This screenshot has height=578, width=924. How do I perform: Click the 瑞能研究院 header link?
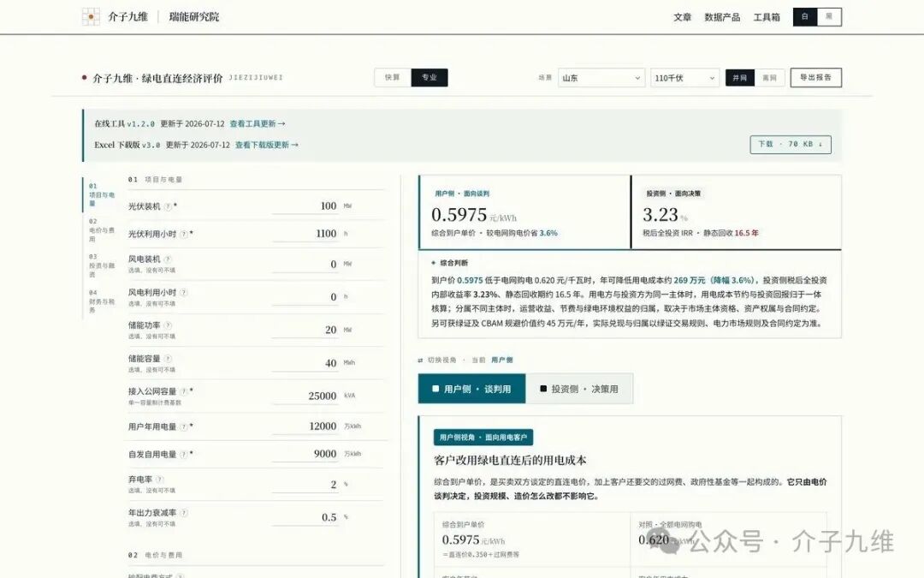pos(194,16)
